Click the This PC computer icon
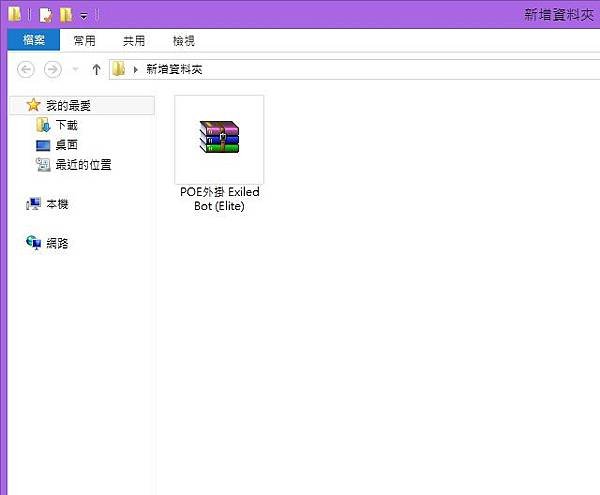The width and height of the screenshot is (600, 495). [33, 204]
